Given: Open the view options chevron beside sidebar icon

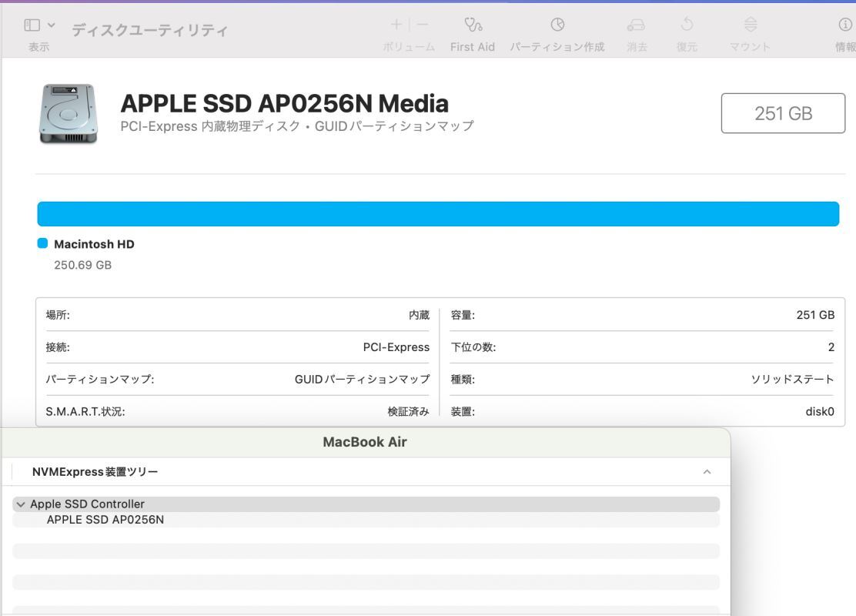Looking at the screenshot, I should pyautogui.click(x=52, y=25).
